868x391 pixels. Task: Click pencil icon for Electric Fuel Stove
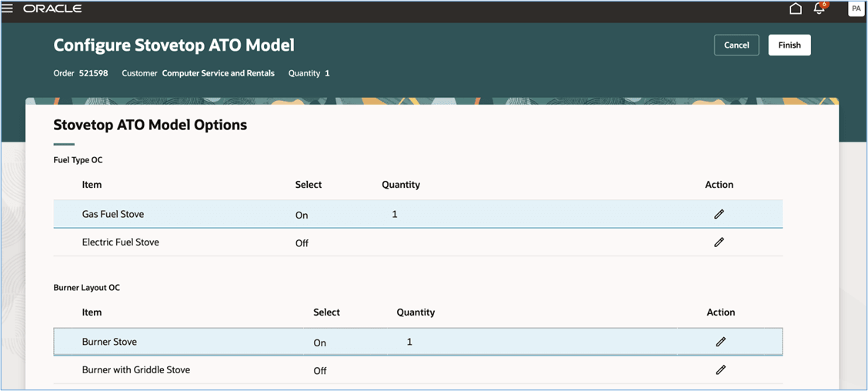[719, 242]
